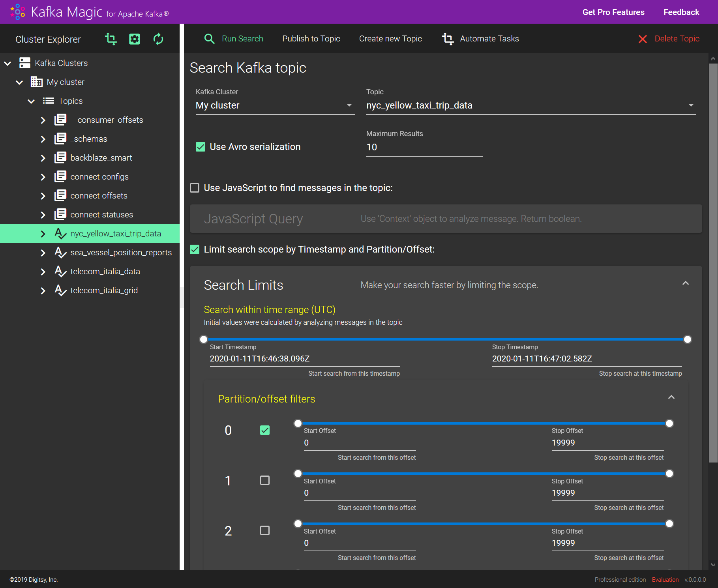718x588 pixels.
Task: Open the Kafka Cluster dropdown
Action: point(275,105)
